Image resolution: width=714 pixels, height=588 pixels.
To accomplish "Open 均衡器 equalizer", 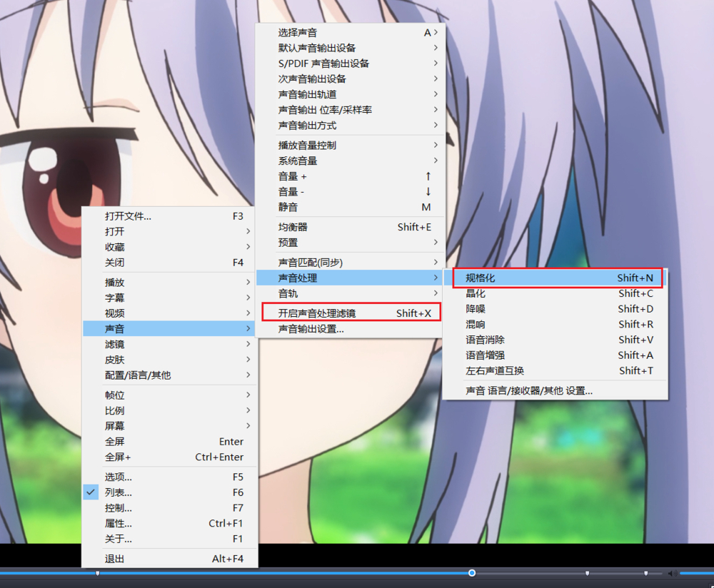I will coord(350,227).
